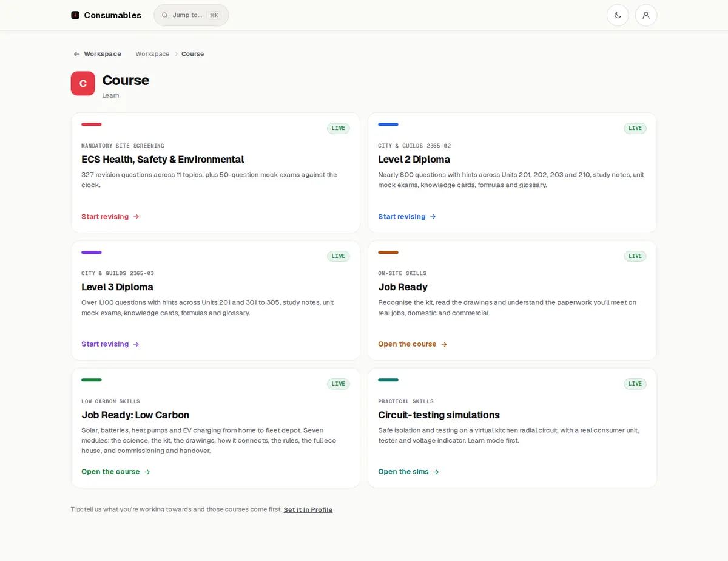
Task: Follow the Set it in Profile link
Action: (308, 510)
